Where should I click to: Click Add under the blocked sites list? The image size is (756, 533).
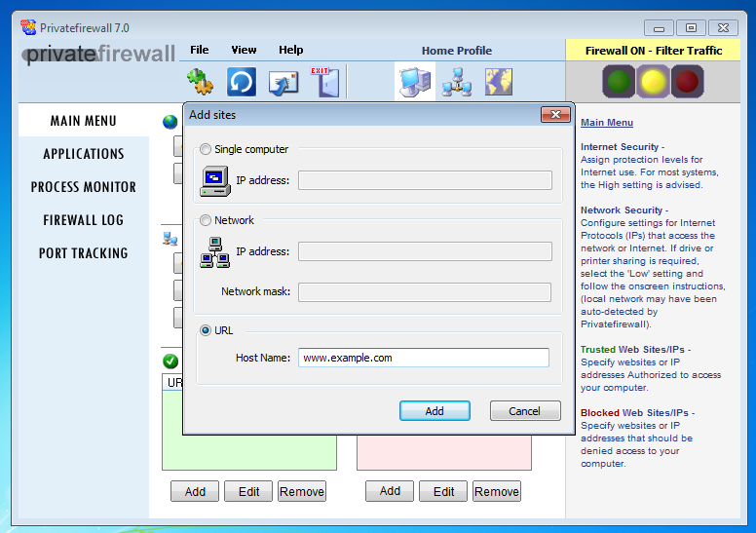390,491
